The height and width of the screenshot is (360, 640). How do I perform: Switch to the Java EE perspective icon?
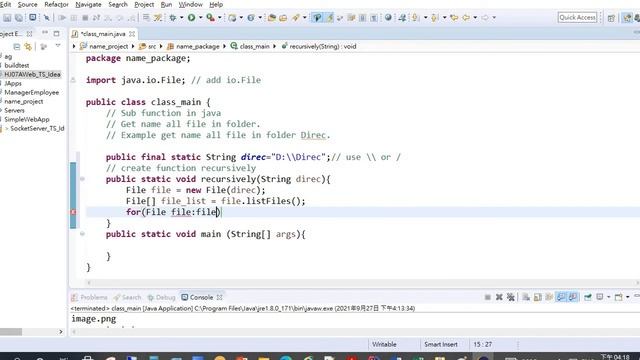[x=627, y=18]
